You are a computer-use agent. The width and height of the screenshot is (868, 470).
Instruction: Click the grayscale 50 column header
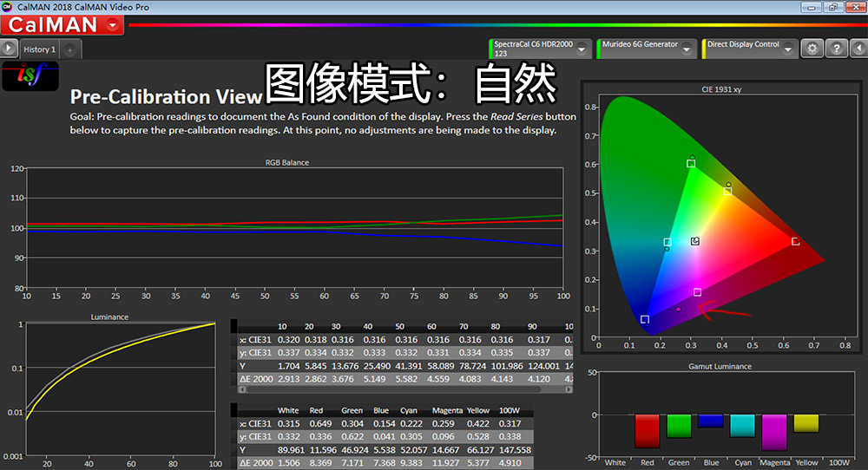399,326
